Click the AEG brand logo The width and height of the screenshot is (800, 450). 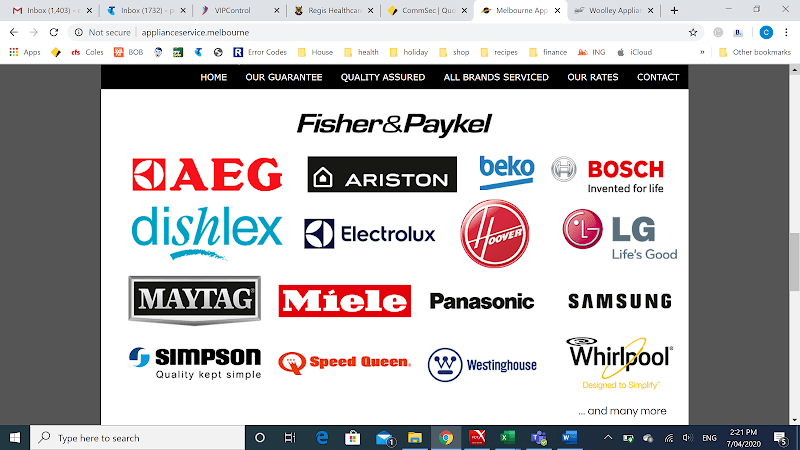pos(207,174)
